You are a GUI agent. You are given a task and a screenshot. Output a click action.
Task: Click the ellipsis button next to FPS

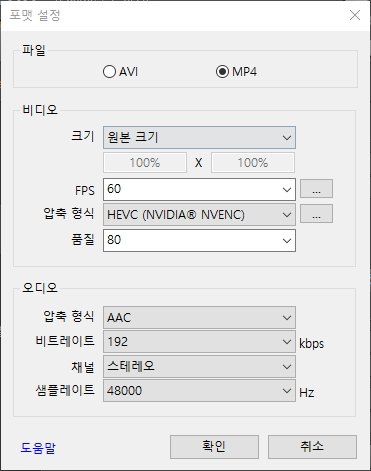(316, 189)
